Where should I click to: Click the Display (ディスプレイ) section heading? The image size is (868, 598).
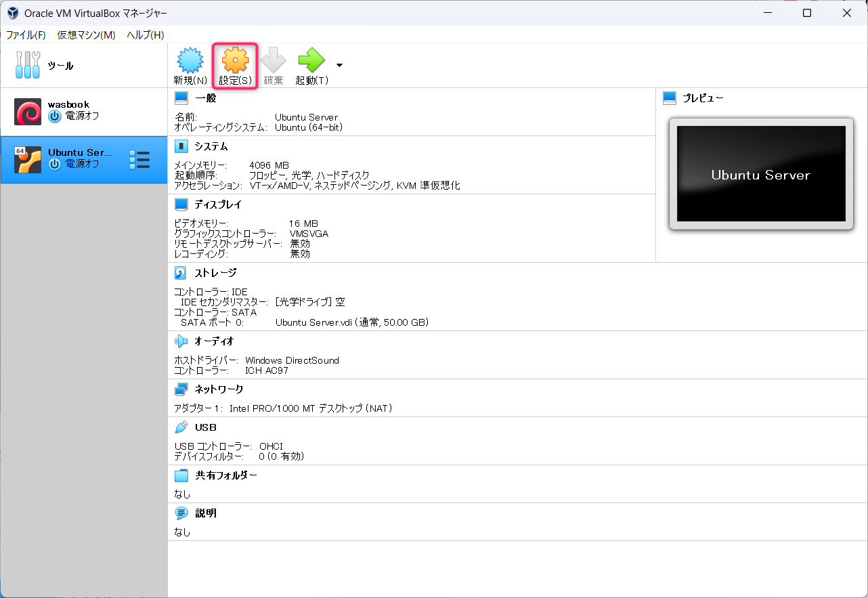217,205
